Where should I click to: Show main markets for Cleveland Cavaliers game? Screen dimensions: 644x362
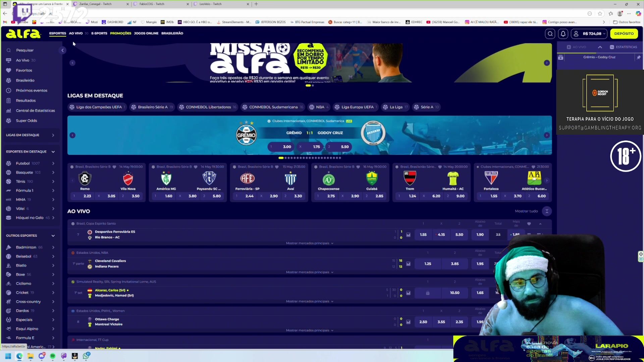[310, 272]
